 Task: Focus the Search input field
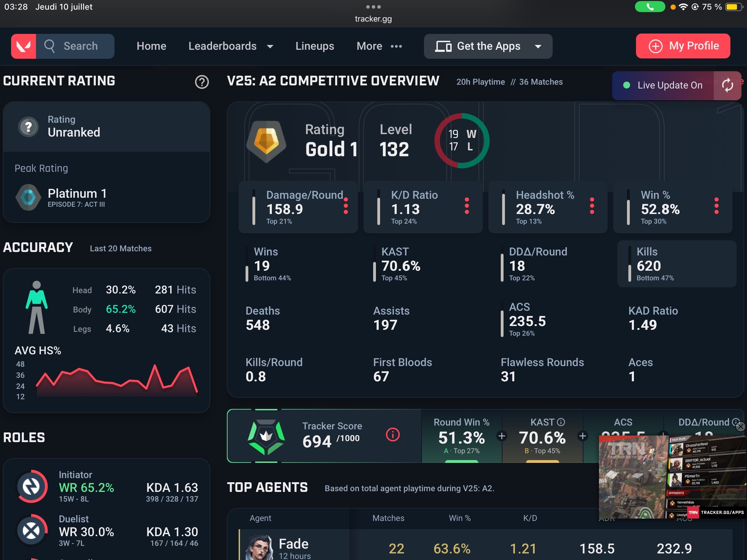(75, 46)
